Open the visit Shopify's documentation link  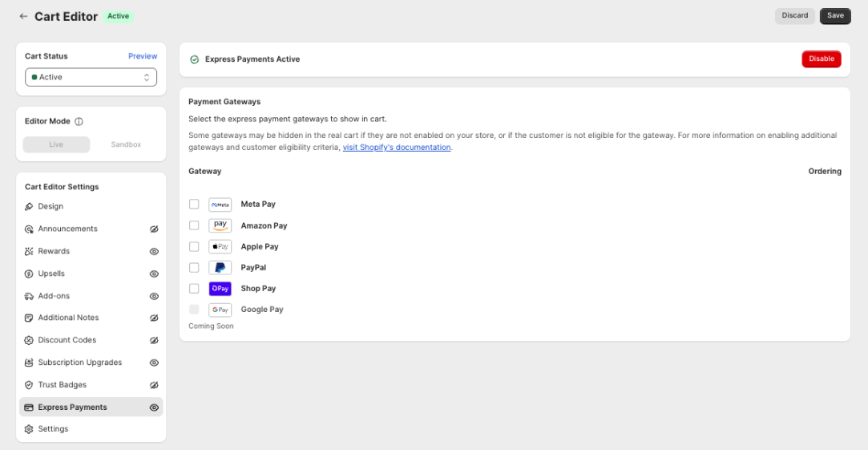point(397,148)
